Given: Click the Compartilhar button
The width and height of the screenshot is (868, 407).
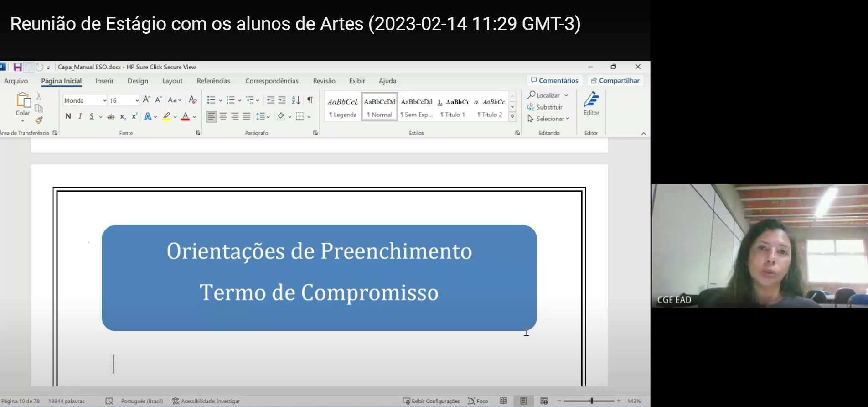Looking at the screenshot, I should click(615, 80).
